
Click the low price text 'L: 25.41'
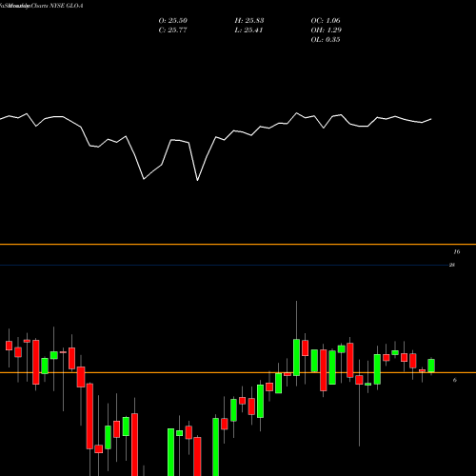tap(248, 30)
